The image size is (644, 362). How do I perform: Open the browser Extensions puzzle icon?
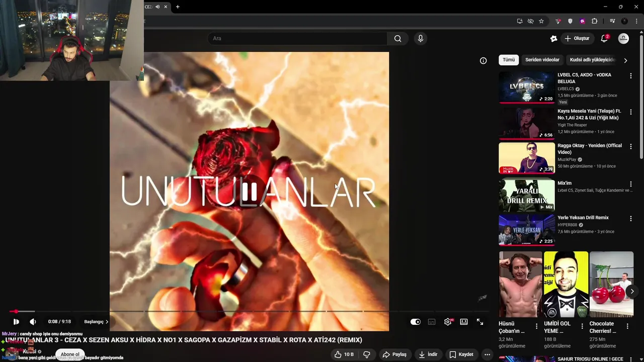coord(594,21)
